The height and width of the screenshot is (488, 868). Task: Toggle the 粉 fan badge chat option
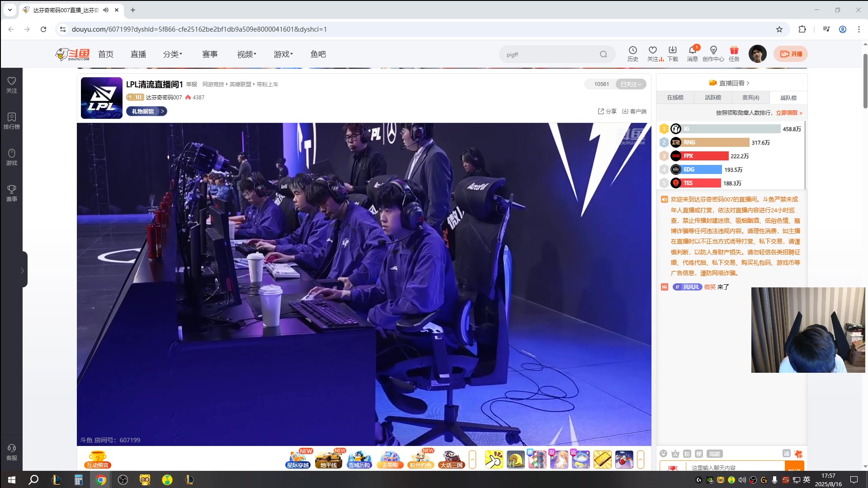click(687, 454)
